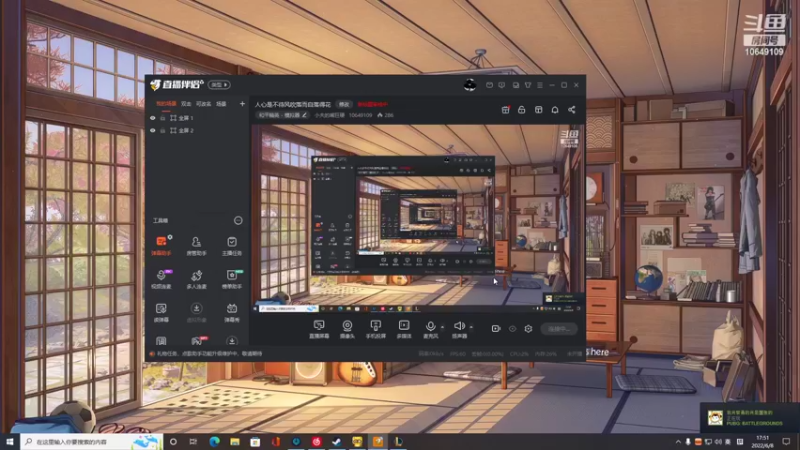Toggle the room lock icon in header

coord(521,110)
